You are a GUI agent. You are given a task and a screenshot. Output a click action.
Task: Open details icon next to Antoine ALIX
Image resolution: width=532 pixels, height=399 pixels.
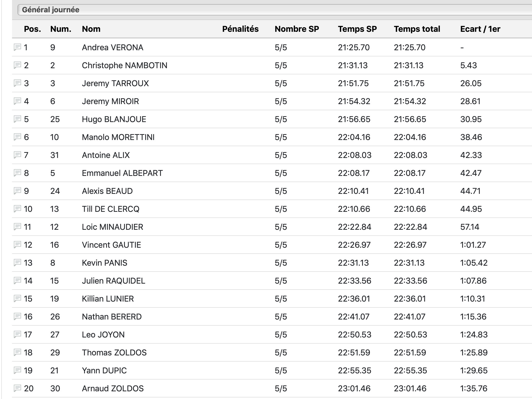17,155
